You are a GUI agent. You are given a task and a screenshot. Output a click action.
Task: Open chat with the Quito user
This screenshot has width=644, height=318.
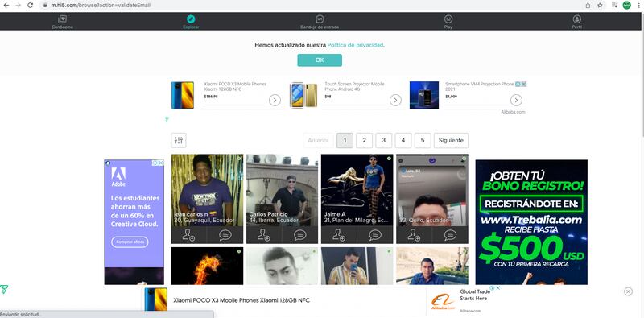pyautogui.click(x=450, y=234)
